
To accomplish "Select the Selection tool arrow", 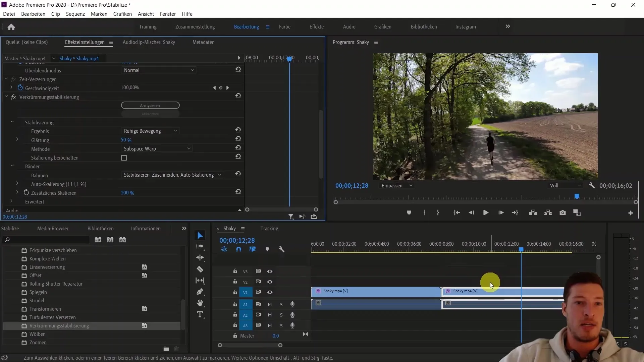I will 200,235.
